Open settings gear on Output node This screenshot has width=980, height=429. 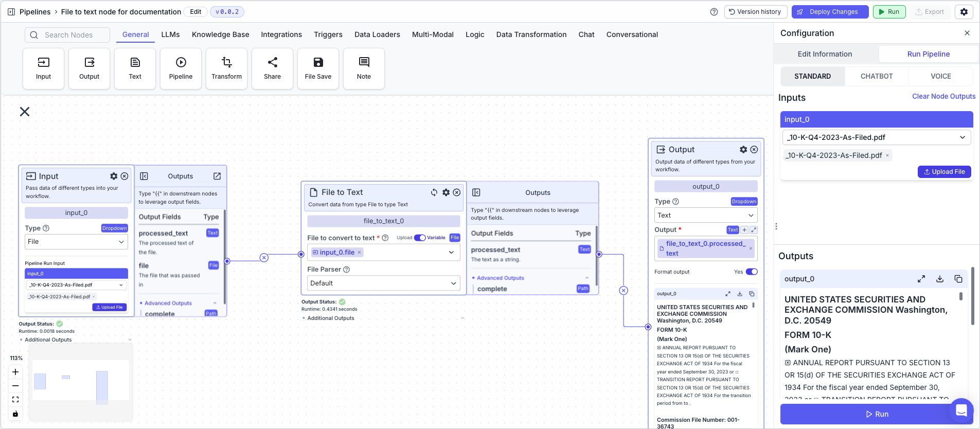743,150
